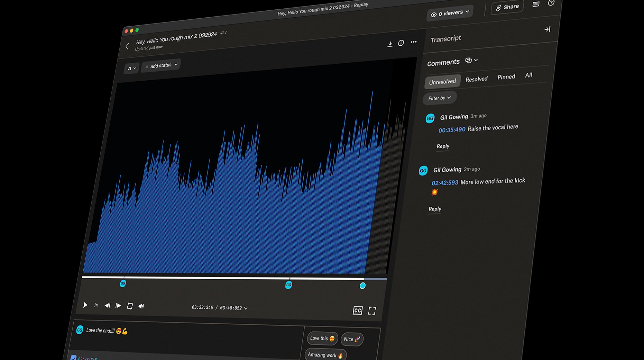
Task: Switch to the Pinned comments tab
Action: 506,77
